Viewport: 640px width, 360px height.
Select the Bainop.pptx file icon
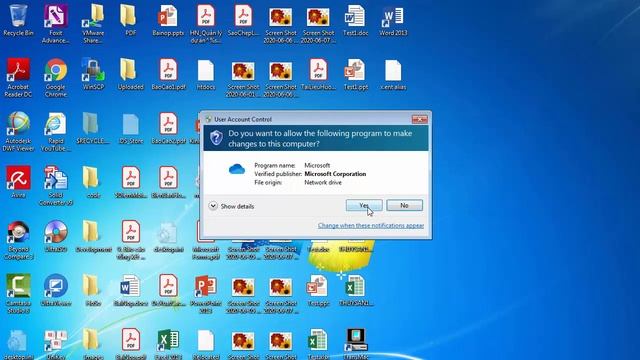[168, 20]
